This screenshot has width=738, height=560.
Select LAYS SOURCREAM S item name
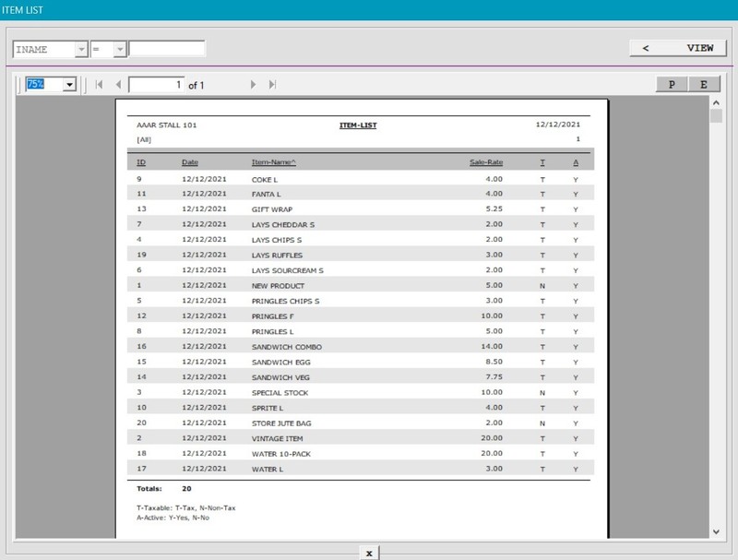coord(288,270)
